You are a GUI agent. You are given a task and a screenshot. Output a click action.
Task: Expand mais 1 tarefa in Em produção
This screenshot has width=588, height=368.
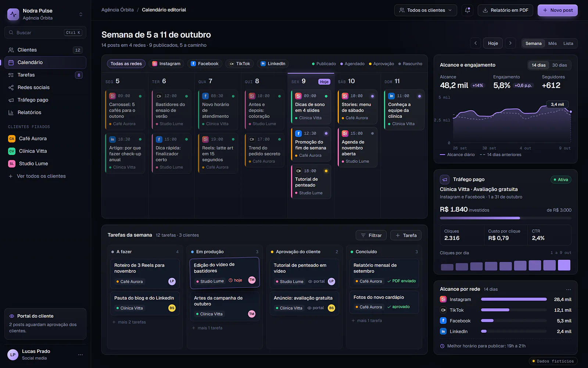coord(207,328)
